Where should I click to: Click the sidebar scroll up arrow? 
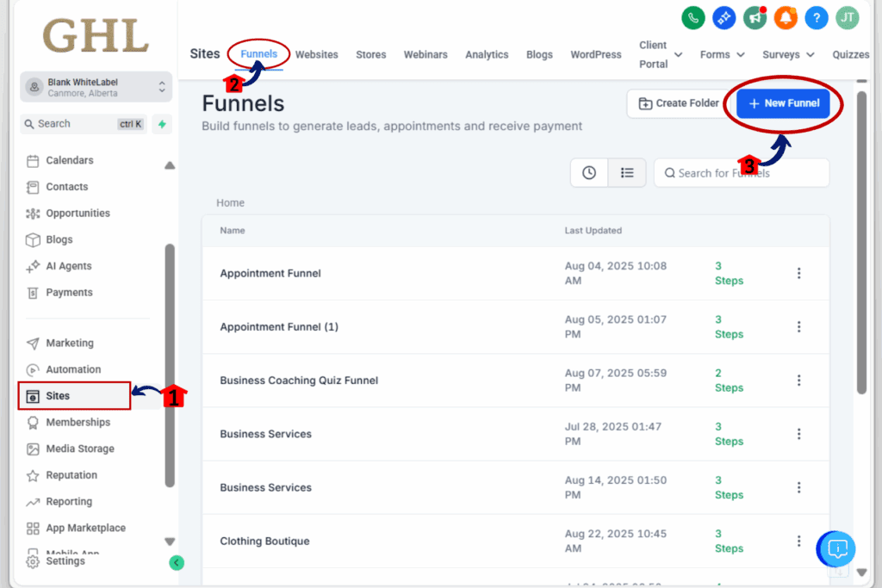pyautogui.click(x=170, y=165)
